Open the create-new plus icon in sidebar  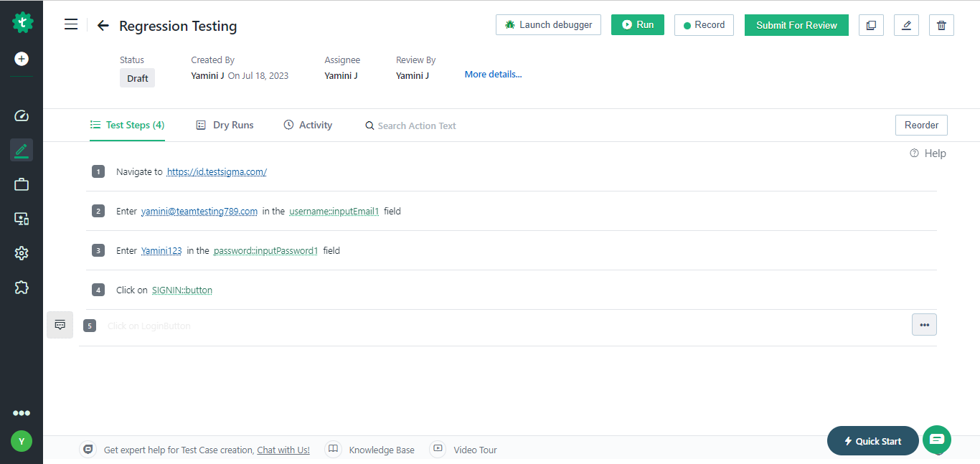pyautogui.click(x=21, y=59)
